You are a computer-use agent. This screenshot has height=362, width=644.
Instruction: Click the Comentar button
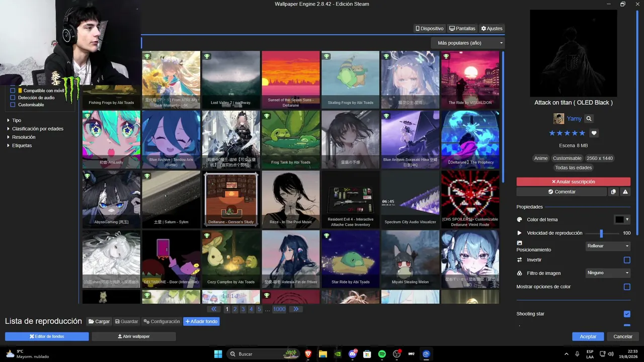(561, 192)
